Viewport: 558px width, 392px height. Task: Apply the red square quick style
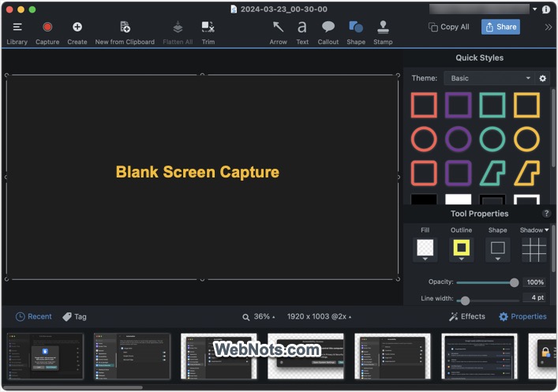(x=424, y=105)
